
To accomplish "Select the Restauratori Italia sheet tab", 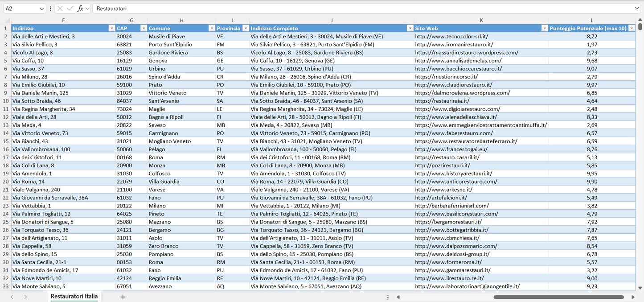I will [74, 296].
